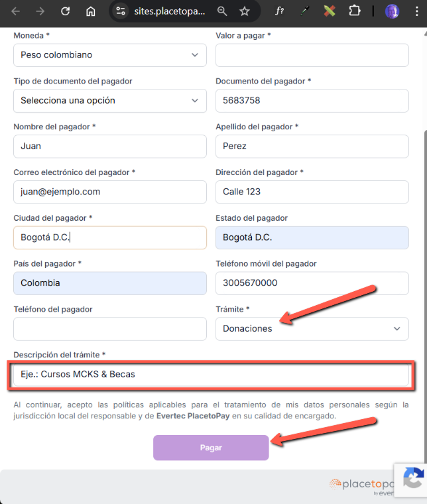The height and width of the screenshot is (504, 427).
Task: Open the Extensions puzzle icon
Action: [355, 11]
